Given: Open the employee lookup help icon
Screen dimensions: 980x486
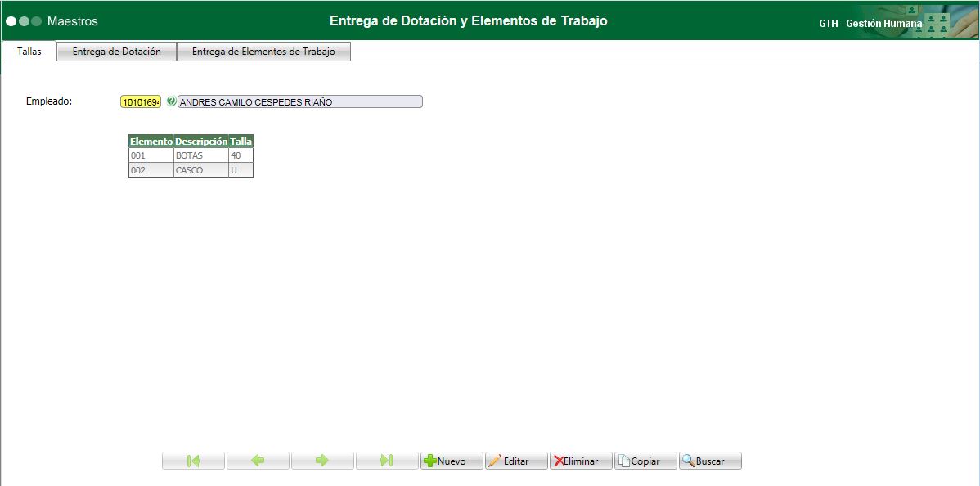Looking at the screenshot, I should (171, 101).
